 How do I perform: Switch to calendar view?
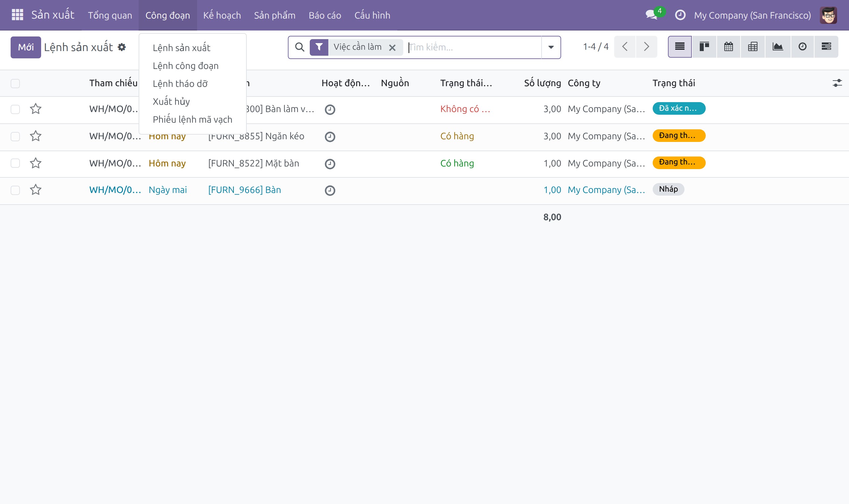click(728, 46)
